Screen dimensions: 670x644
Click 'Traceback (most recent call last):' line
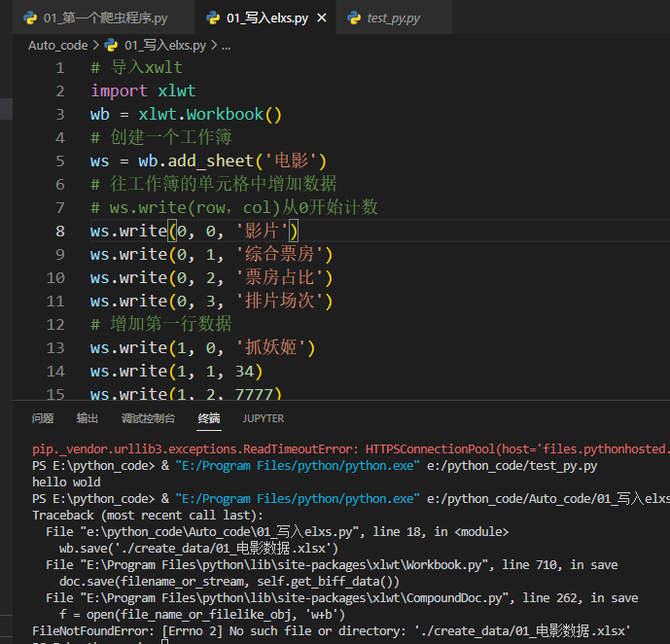pos(148,515)
